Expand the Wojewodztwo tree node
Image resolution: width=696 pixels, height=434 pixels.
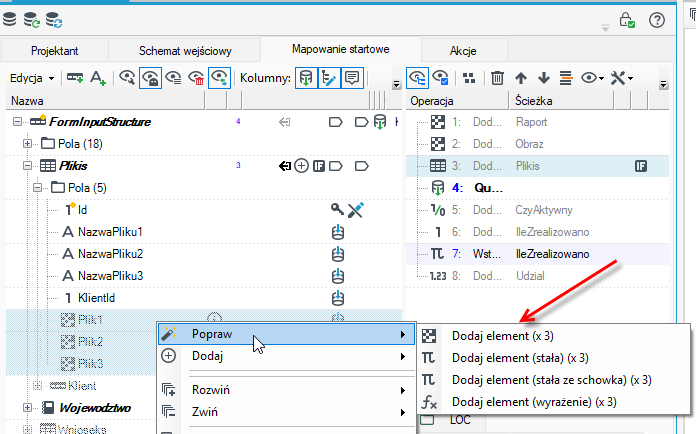point(27,407)
